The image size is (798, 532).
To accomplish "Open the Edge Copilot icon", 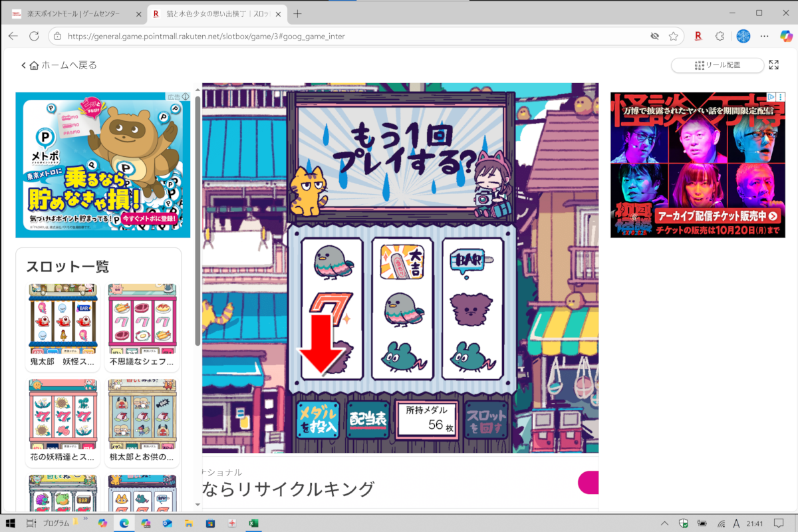I will click(785, 36).
